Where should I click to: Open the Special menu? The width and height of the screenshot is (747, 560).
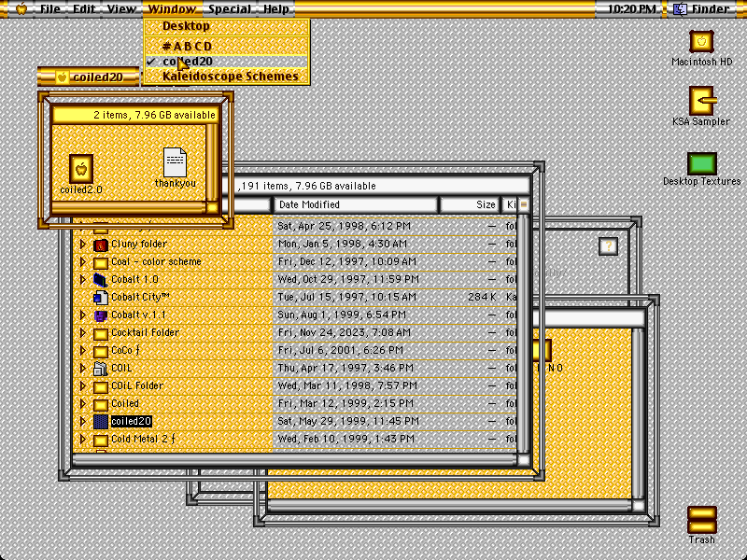click(229, 8)
